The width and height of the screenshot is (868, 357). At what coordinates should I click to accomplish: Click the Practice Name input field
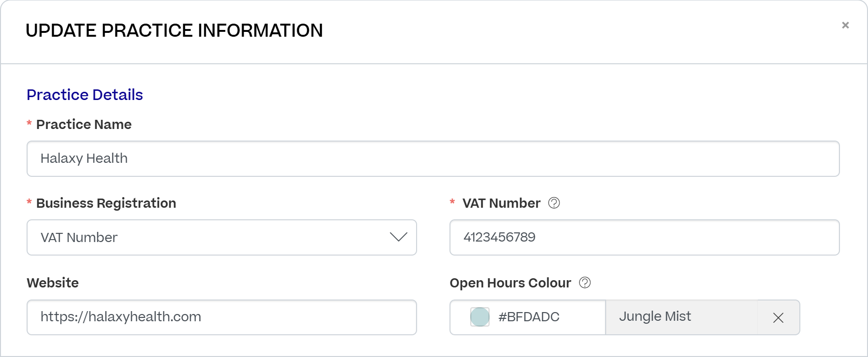433,158
